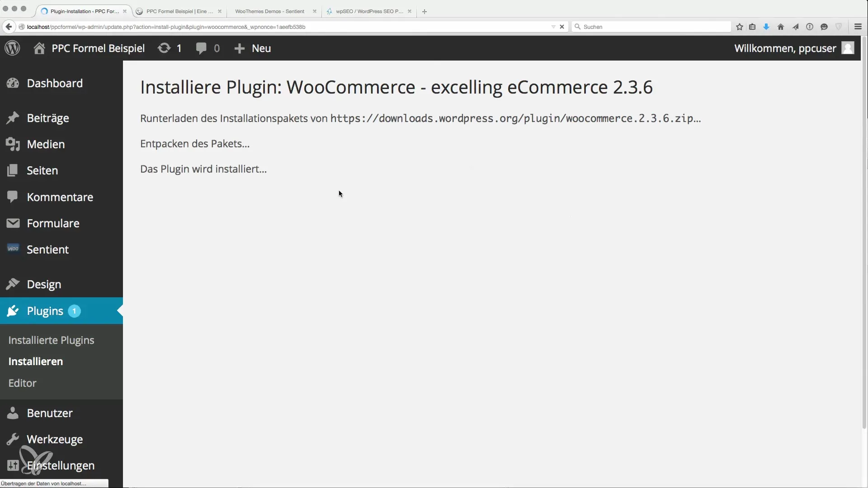
Task: Click the ppcuser avatar image
Action: (848, 48)
